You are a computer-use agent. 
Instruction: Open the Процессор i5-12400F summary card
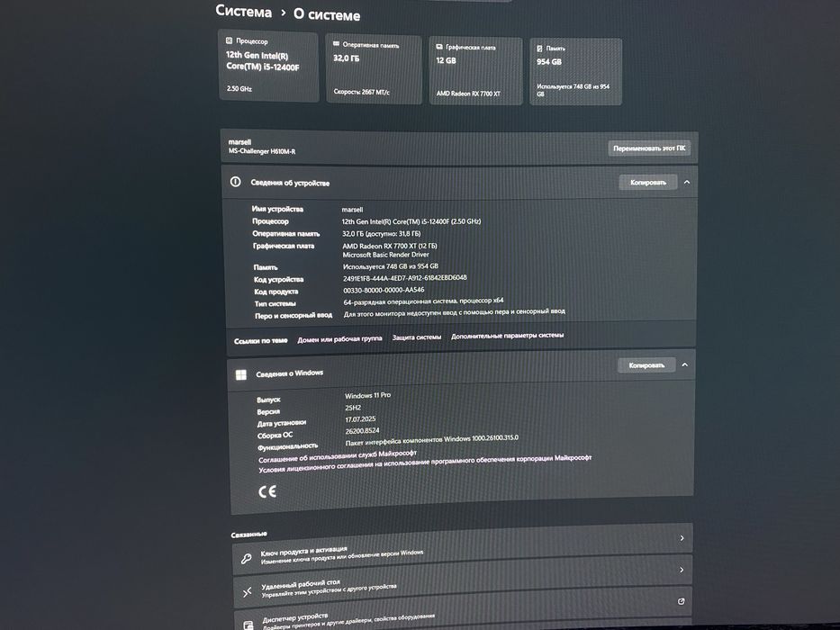pyautogui.click(x=268, y=66)
